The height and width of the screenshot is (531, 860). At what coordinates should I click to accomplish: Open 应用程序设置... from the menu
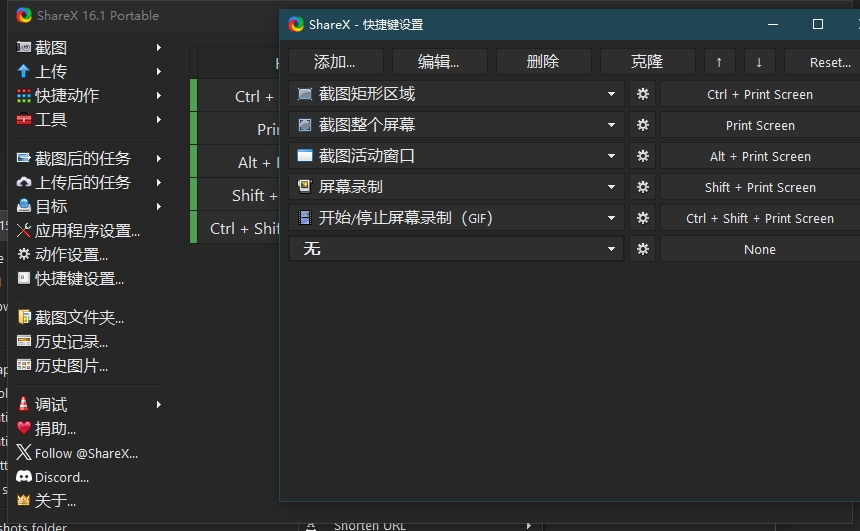pos(90,230)
